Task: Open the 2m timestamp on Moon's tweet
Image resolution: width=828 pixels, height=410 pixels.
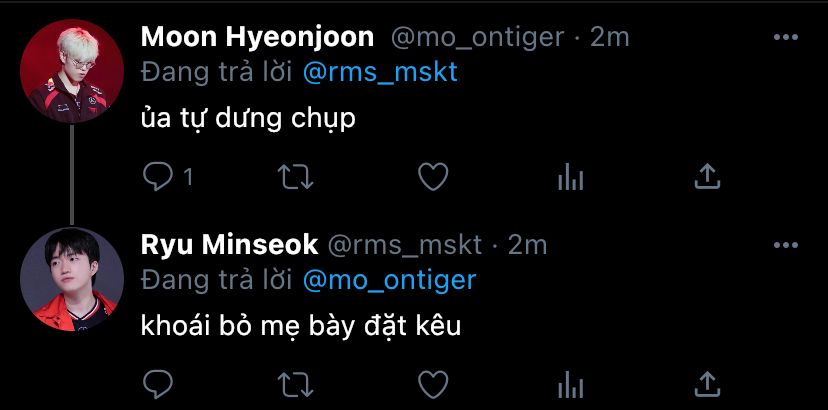Action: (610, 38)
